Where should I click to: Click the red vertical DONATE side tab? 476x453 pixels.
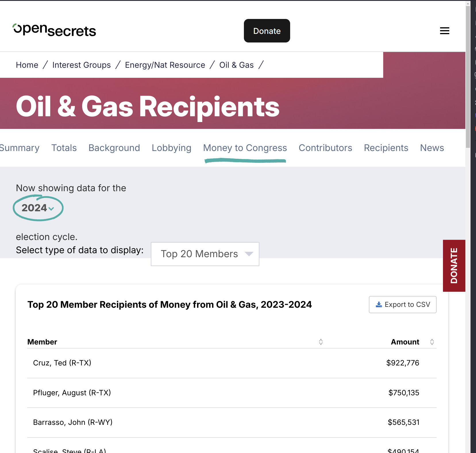[x=454, y=266]
